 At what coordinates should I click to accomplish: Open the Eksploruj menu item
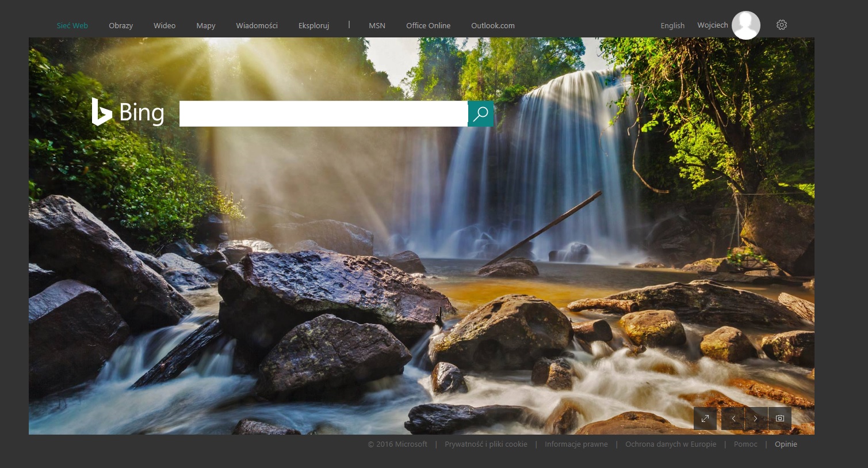point(313,26)
